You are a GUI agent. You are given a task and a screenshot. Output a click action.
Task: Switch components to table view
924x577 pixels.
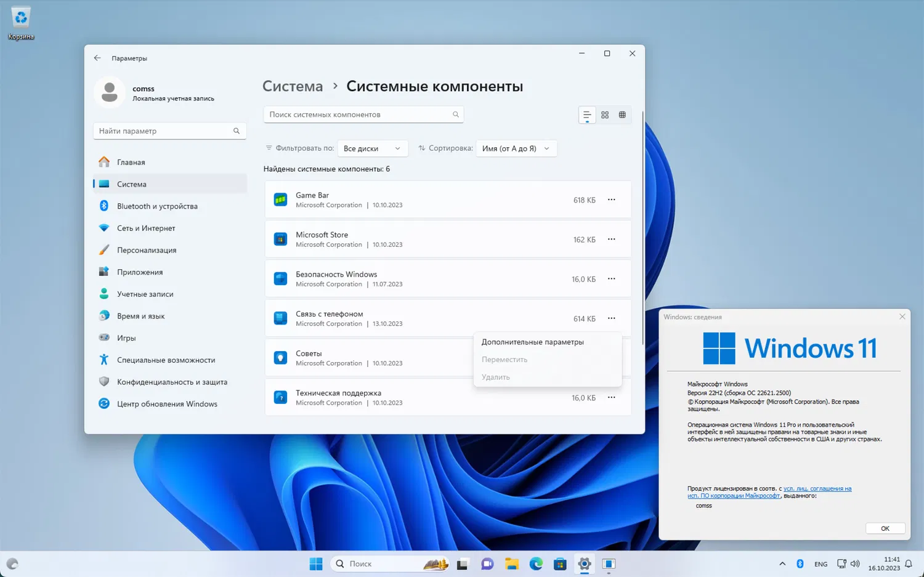pyautogui.click(x=622, y=115)
